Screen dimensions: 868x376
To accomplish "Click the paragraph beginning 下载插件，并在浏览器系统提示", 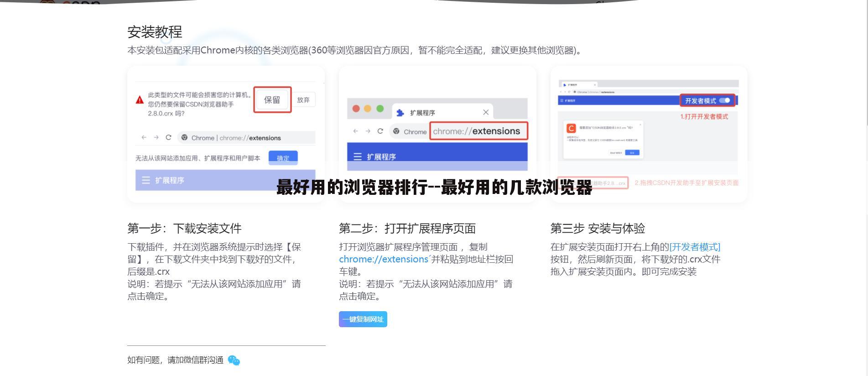I will point(214,272).
